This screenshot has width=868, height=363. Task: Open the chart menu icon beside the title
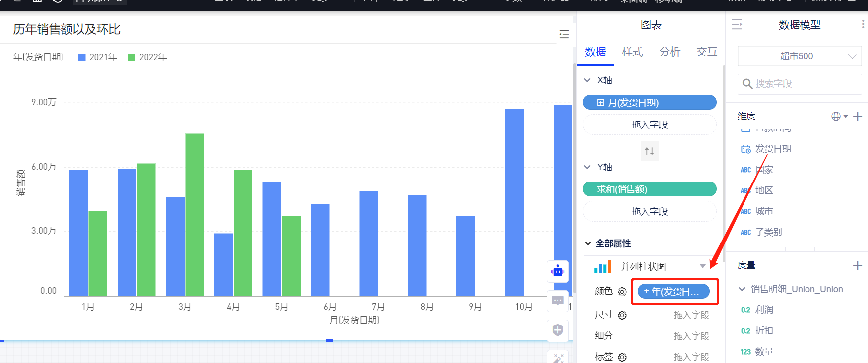point(564,34)
